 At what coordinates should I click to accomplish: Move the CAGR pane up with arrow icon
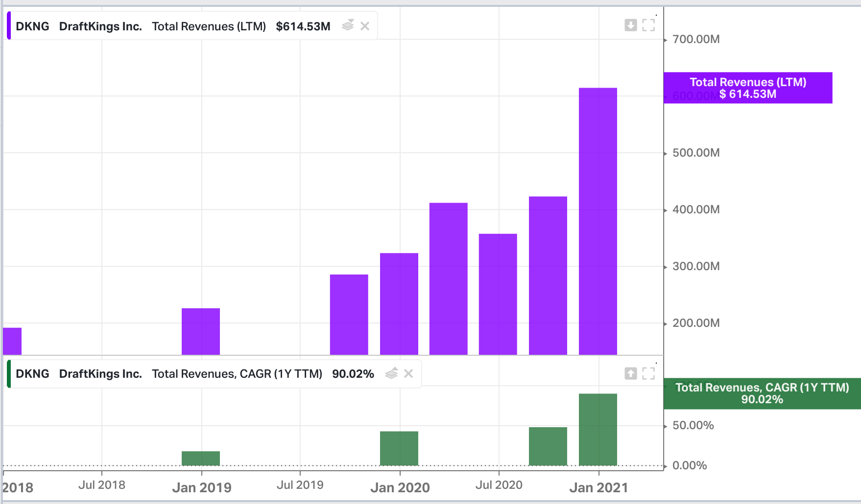coord(631,373)
